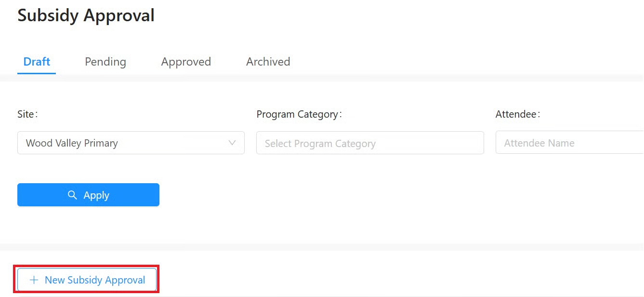Click the Attendee field label

point(517,114)
